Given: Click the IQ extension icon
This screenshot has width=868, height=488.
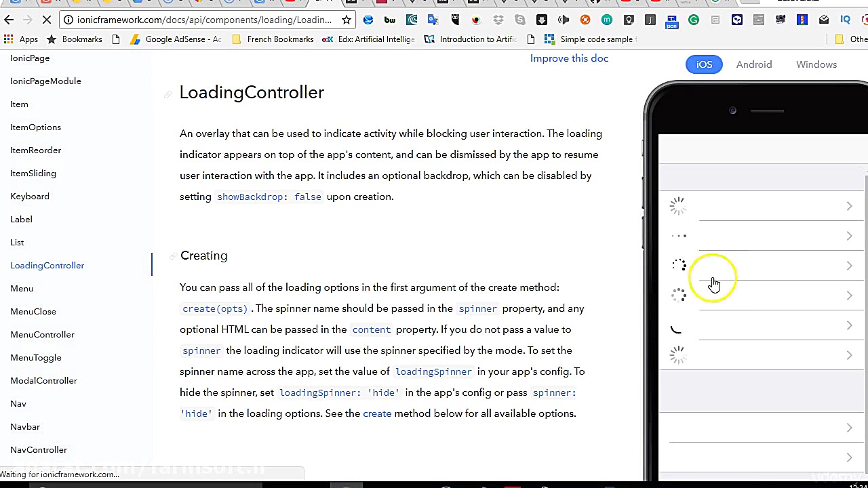Looking at the screenshot, I should [x=846, y=20].
